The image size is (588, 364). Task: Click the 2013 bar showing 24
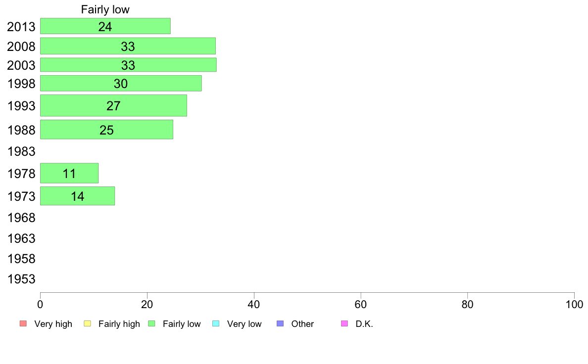(105, 26)
